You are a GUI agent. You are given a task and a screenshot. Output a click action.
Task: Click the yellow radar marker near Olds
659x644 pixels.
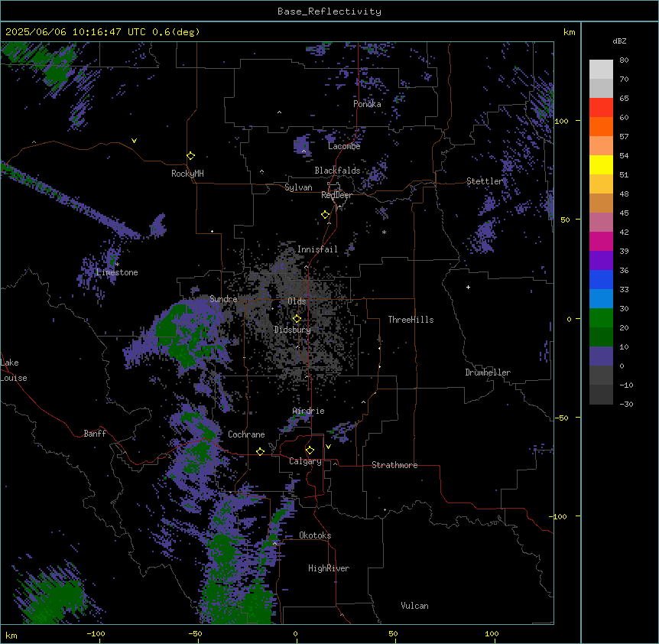[x=297, y=319]
